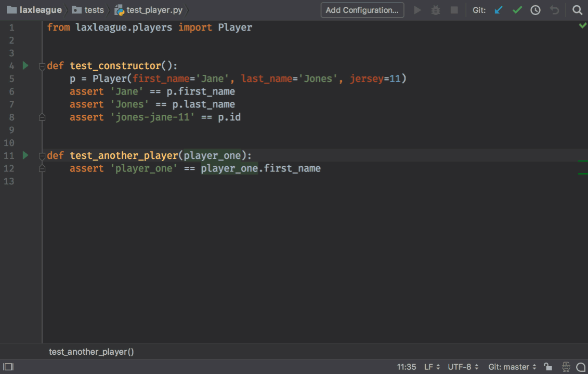Screen dimensions: 588x374
Task: Toggle the read-only lock icon
Action: click(548, 367)
